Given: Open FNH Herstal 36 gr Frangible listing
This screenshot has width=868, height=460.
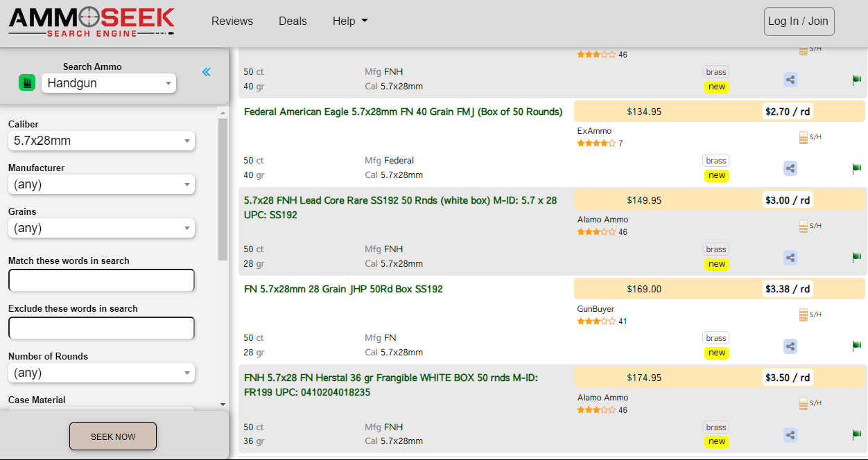Looking at the screenshot, I should (x=391, y=385).
